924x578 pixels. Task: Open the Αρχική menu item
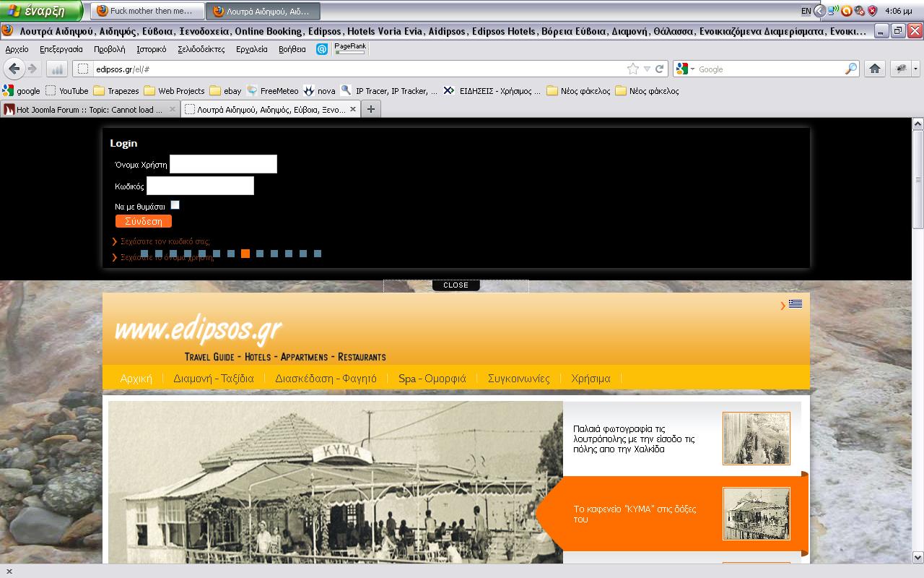pyautogui.click(x=136, y=378)
